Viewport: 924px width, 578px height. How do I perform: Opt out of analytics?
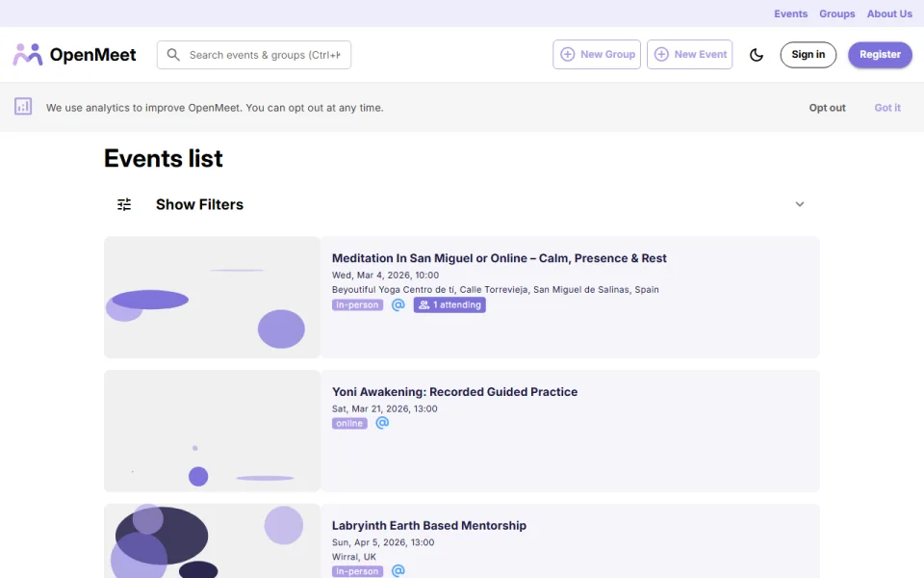point(827,107)
